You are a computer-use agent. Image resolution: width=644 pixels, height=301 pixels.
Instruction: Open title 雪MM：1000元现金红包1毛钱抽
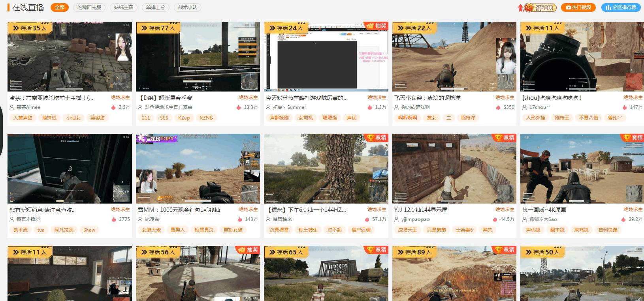(179, 210)
